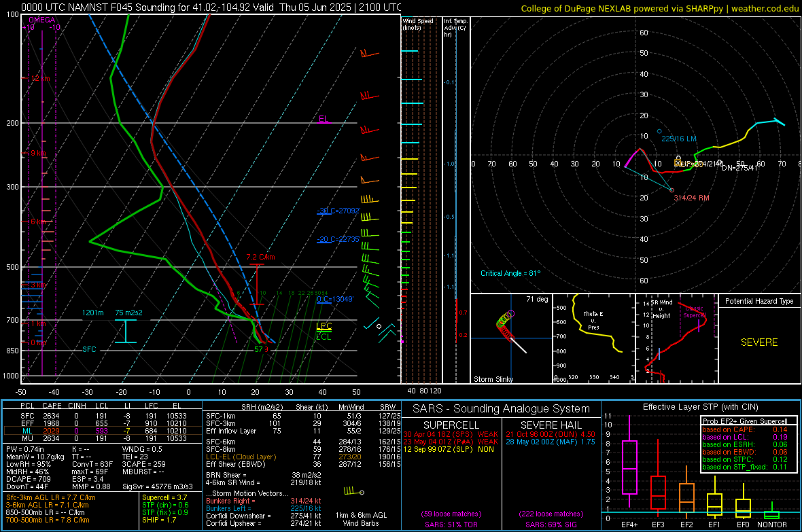Open the SR Wind v. Height inset

pos(676,338)
